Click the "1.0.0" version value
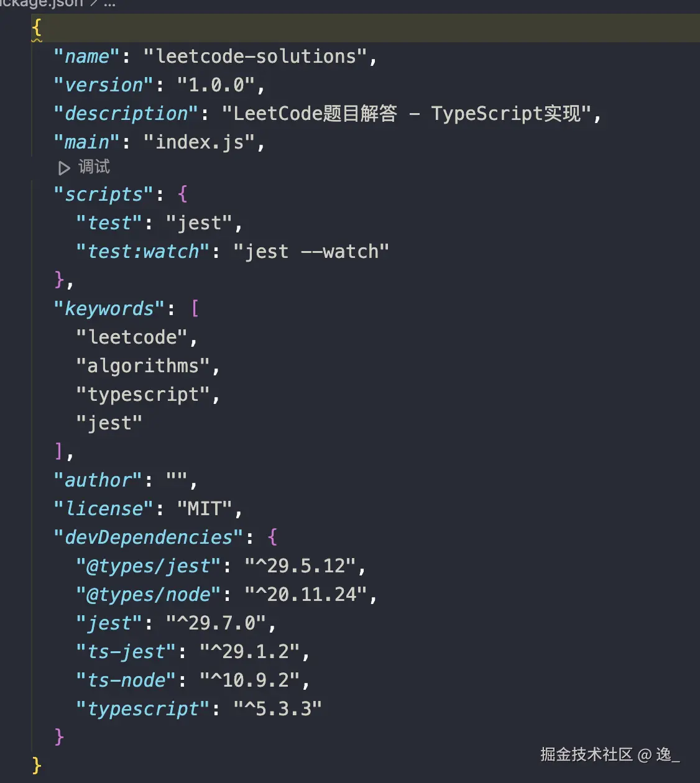The width and height of the screenshot is (700, 783). click(x=216, y=85)
